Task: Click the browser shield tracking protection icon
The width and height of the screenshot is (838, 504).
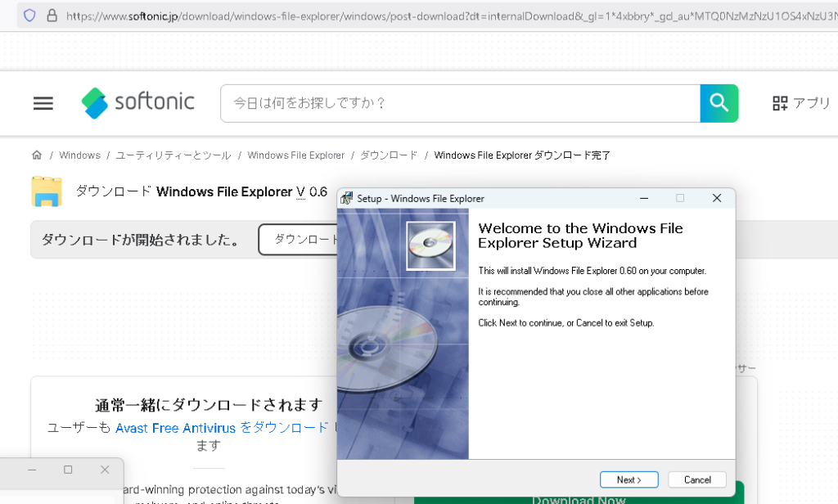Action: [x=29, y=16]
